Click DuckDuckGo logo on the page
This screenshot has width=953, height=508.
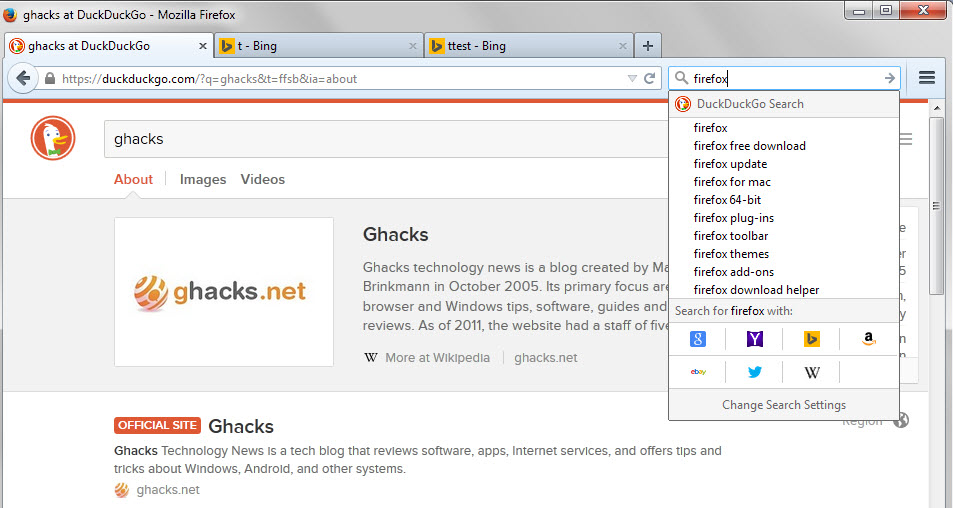tap(53, 138)
